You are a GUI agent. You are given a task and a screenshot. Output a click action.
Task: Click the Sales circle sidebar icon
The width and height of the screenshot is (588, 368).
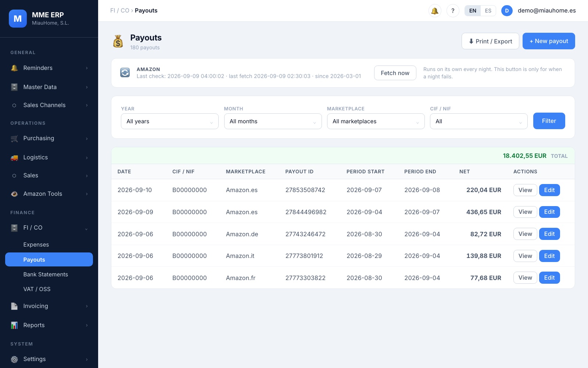[x=14, y=176]
